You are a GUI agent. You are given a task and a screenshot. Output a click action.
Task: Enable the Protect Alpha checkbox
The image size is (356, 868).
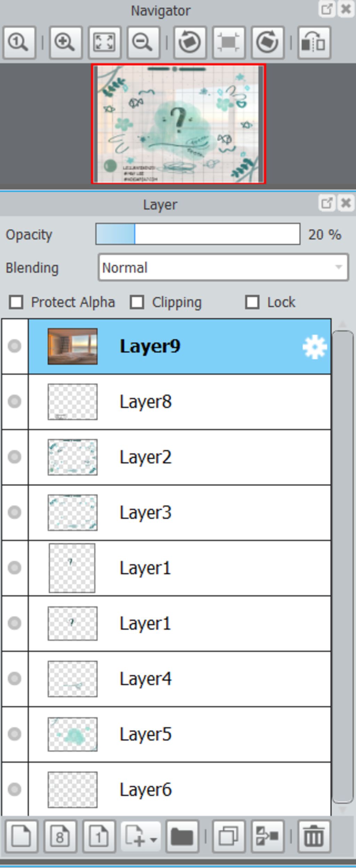coord(16,302)
